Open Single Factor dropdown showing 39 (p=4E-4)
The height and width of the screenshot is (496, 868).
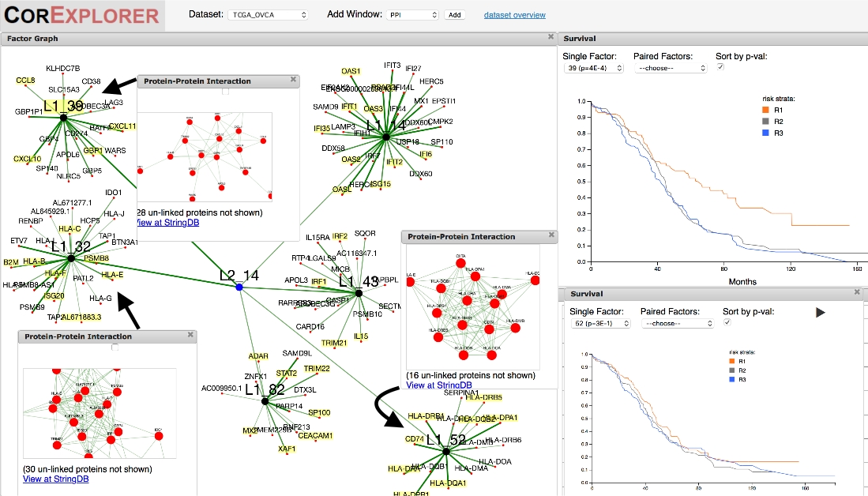tap(593, 68)
